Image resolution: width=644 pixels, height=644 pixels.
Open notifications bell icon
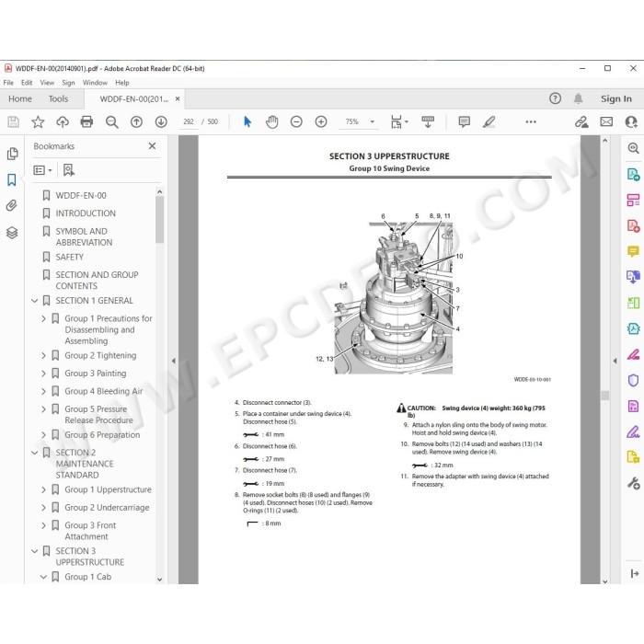coord(579,98)
